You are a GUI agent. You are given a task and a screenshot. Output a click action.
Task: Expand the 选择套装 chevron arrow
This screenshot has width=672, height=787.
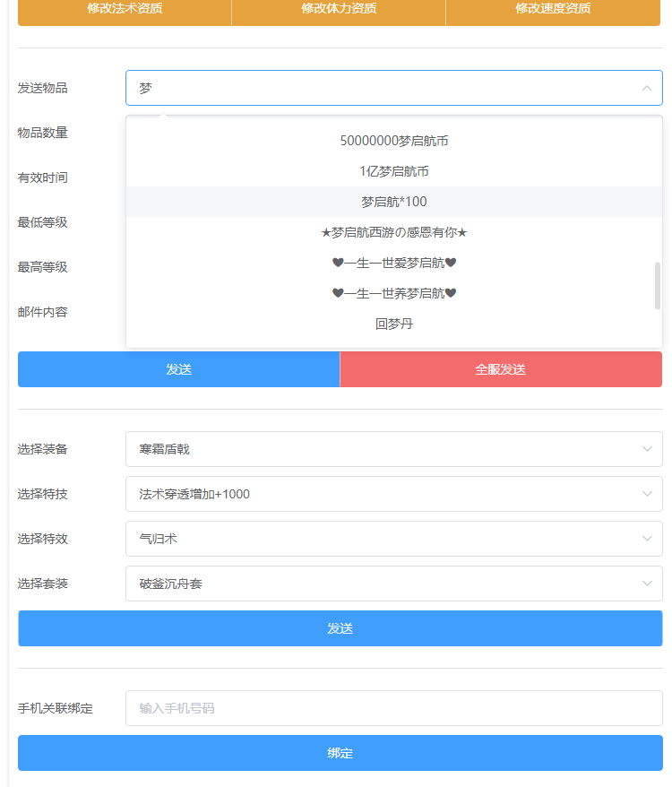point(647,584)
